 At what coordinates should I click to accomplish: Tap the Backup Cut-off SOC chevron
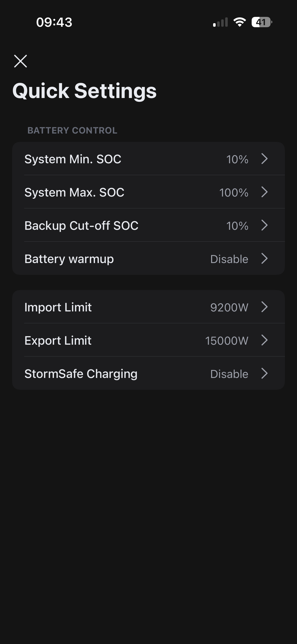point(264,226)
